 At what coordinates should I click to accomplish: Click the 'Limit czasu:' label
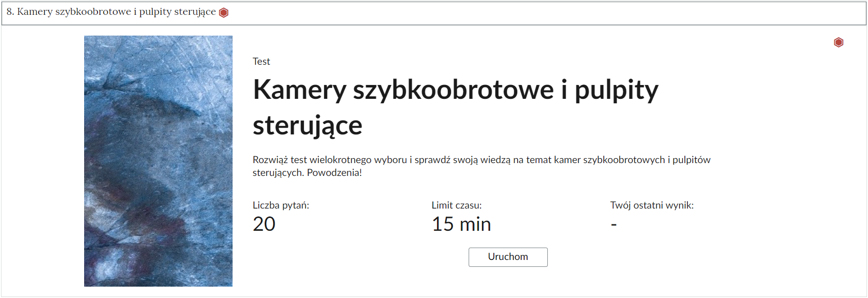point(456,205)
